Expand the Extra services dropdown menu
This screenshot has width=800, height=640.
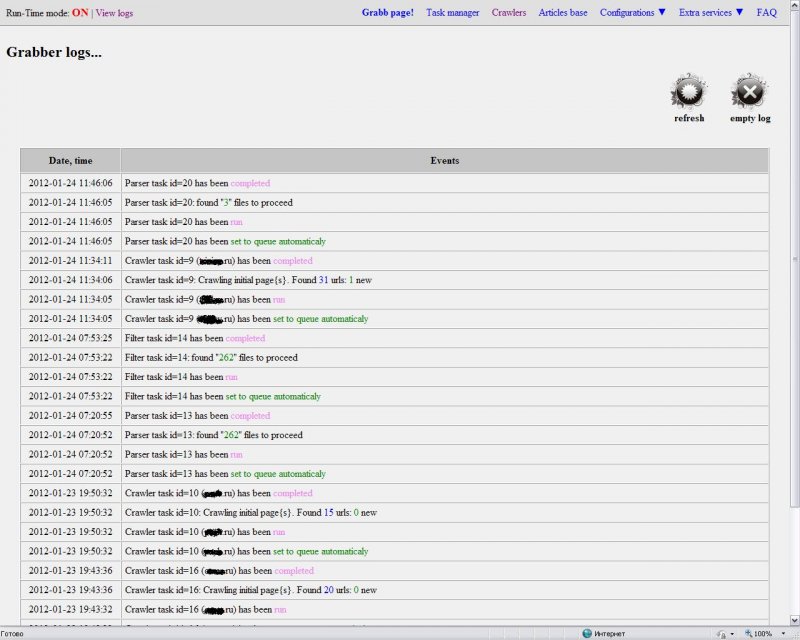tap(711, 13)
